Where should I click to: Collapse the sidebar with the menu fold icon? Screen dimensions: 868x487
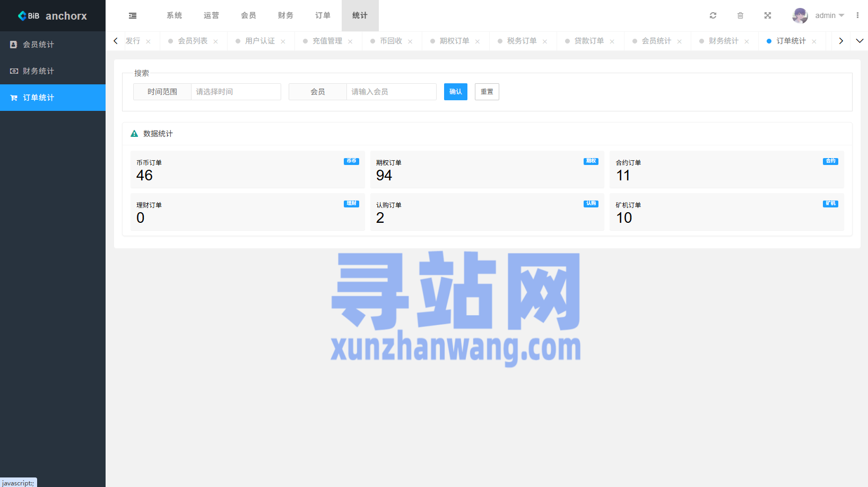click(x=133, y=16)
